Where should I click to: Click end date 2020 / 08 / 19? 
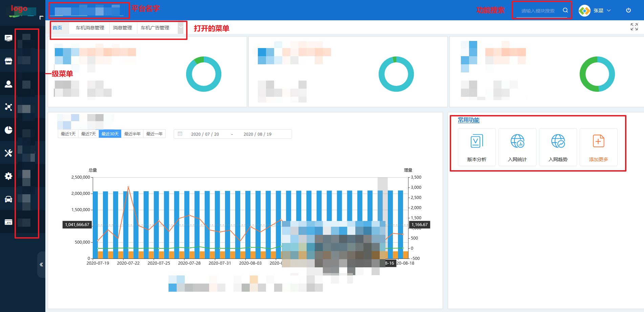pyautogui.click(x=258, y=134)
